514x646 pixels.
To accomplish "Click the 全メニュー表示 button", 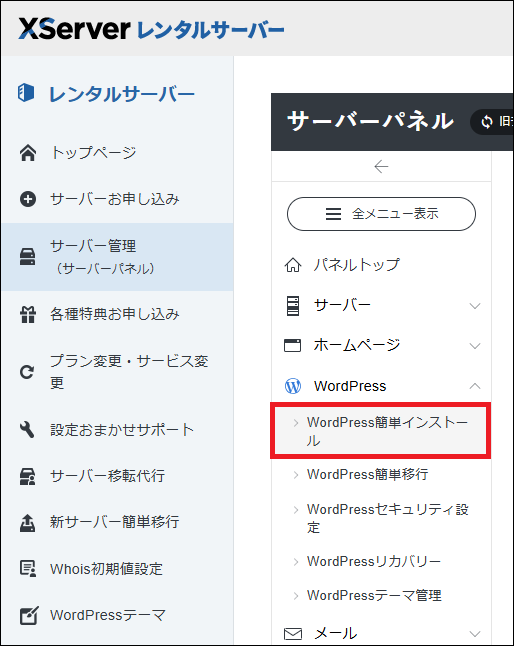I will (x=381, y=214).
